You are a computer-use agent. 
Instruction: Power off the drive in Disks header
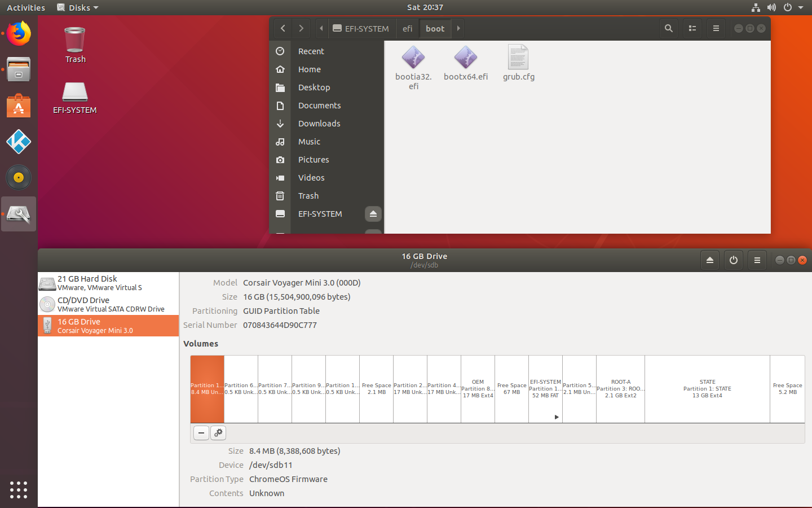pos(734,260)
